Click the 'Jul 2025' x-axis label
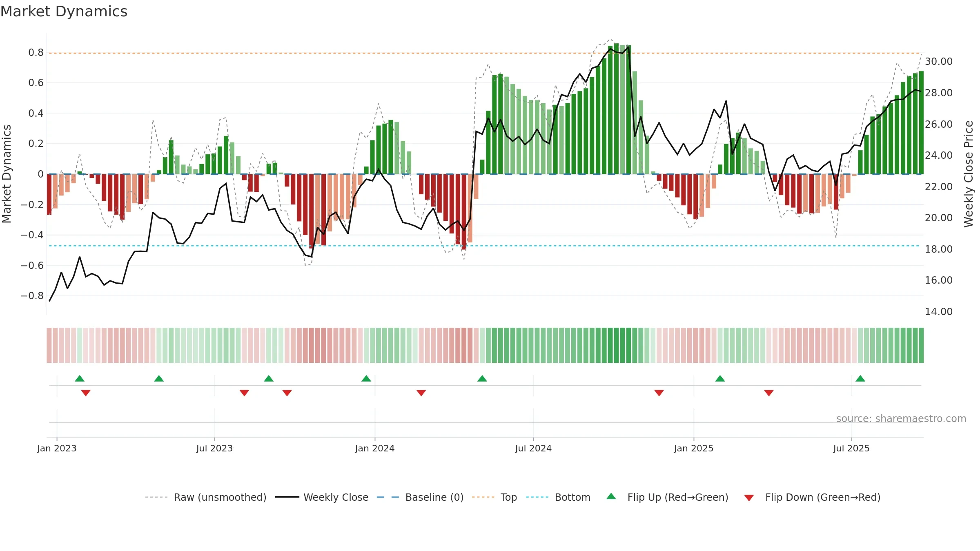 coord(851,448)
